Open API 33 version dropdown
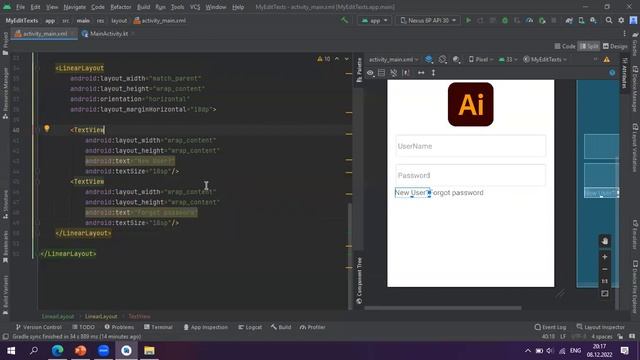 (508, 60)
